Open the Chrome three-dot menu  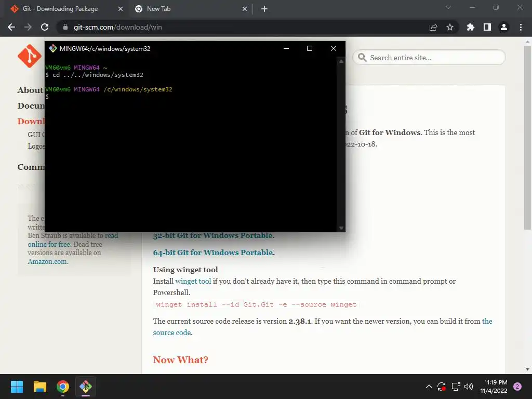(x=521, y=27)
